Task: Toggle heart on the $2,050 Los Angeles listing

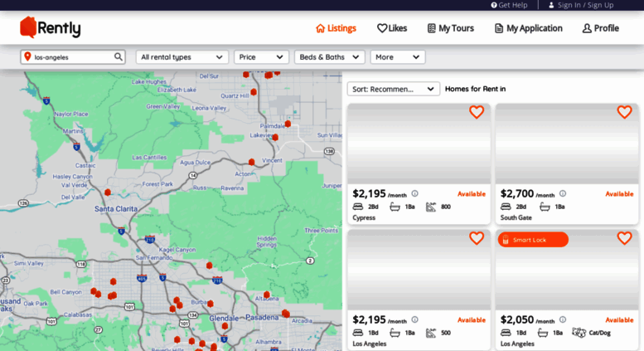Action: pyautogui.click(x=624, y=238)
